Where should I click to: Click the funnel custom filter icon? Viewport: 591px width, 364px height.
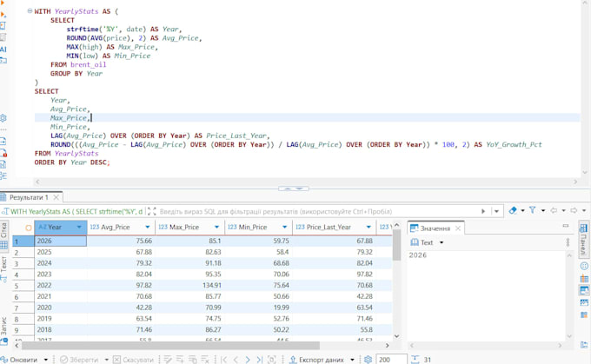[x=532, y=210]
